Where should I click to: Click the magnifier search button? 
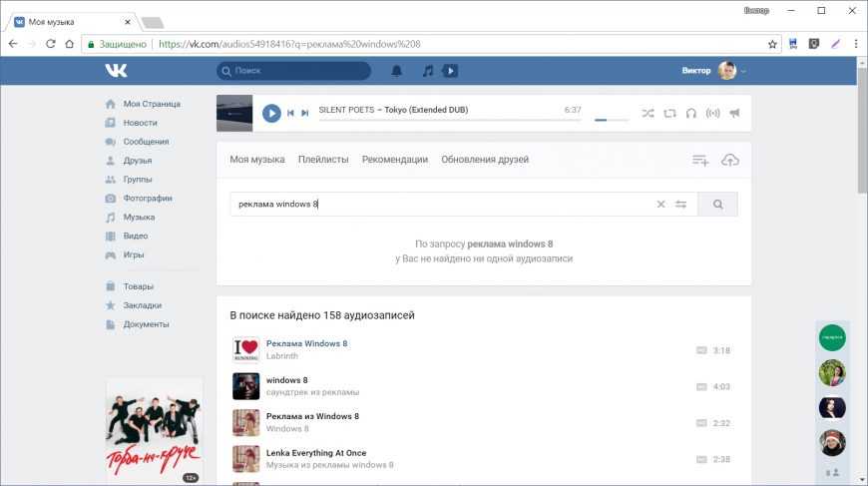[x=717, y=205]
